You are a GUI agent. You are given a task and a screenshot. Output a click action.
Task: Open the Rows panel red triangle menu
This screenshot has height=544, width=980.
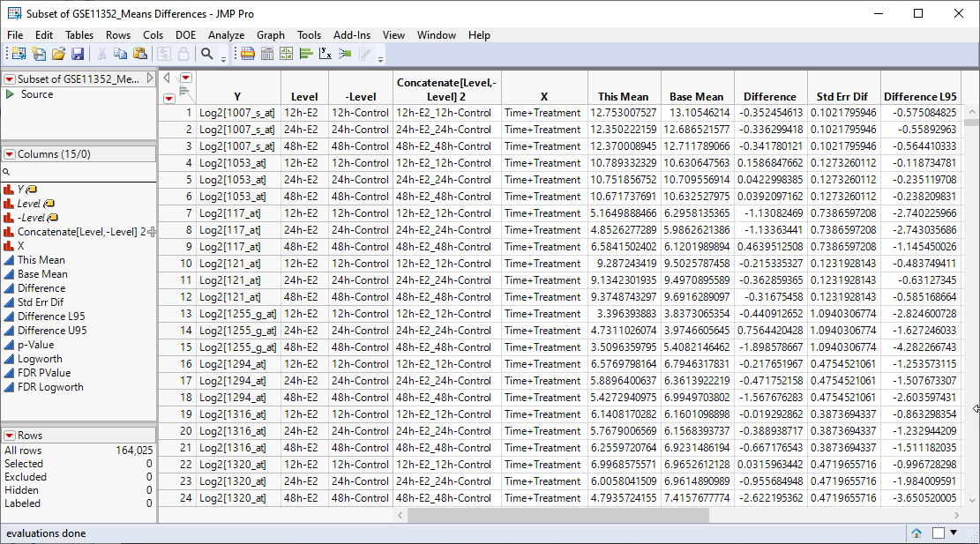9,436
